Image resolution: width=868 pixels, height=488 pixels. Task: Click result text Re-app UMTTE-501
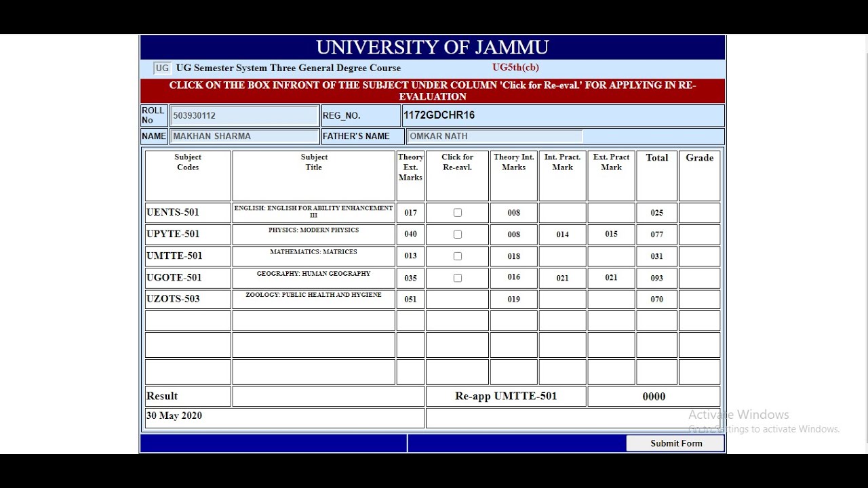click(506, 396)
